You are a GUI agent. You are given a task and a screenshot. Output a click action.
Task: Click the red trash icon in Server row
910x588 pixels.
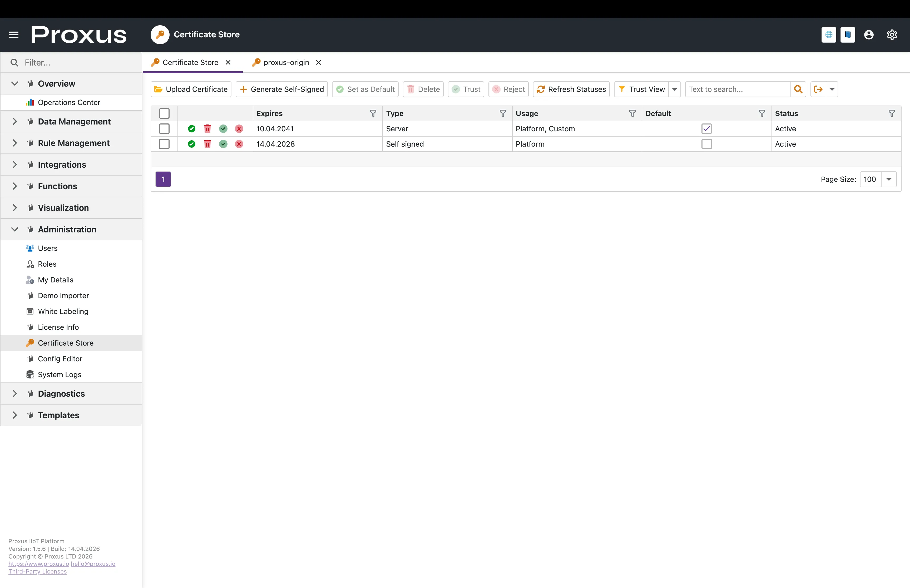click(x=207, y=129)
